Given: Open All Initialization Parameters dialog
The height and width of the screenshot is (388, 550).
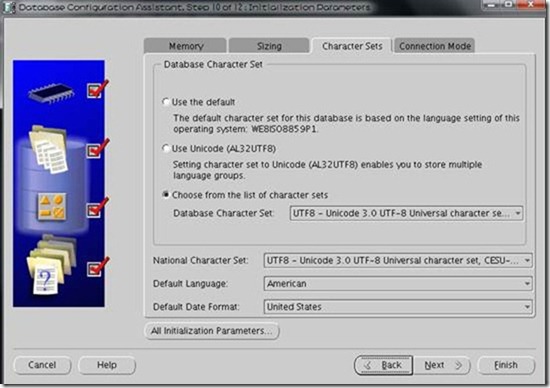Looking at the screenshot, I should tap(212, 331).
